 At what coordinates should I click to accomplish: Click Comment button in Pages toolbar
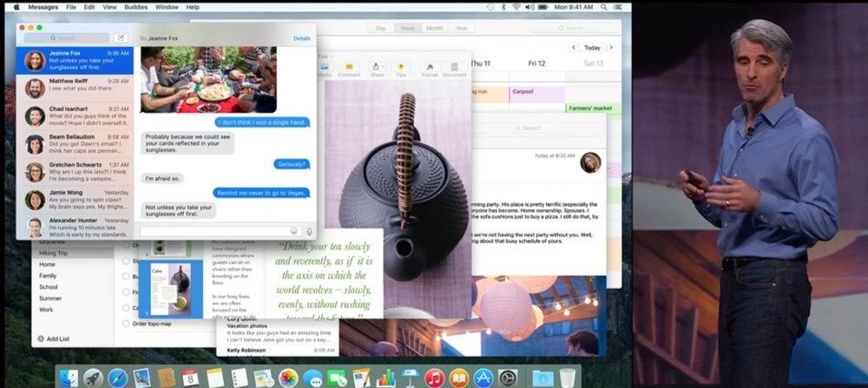349,69
